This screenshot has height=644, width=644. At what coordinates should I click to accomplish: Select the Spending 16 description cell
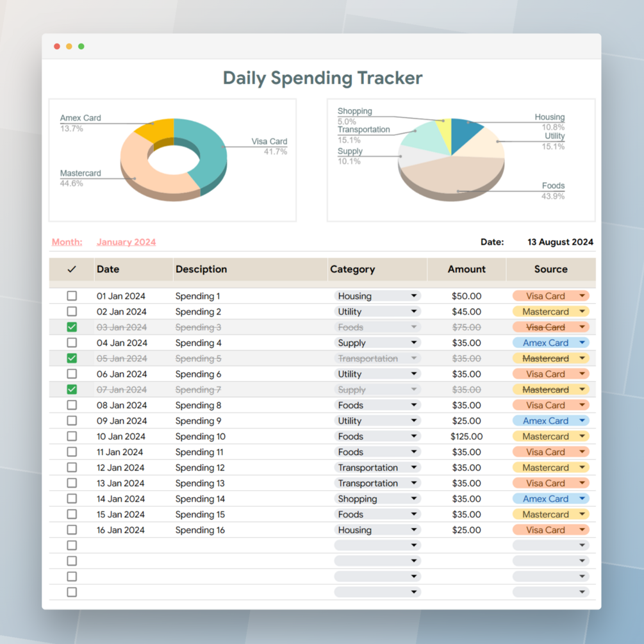[x=200, y=530]
